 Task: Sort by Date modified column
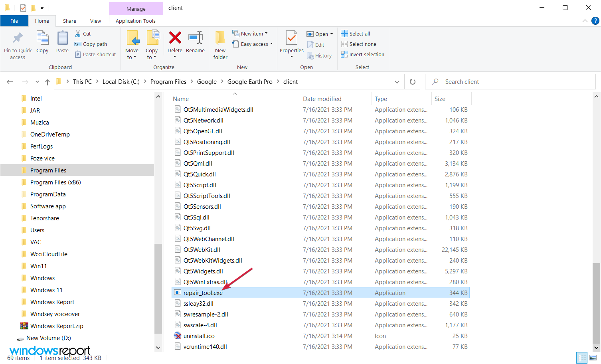pos(335,99)
